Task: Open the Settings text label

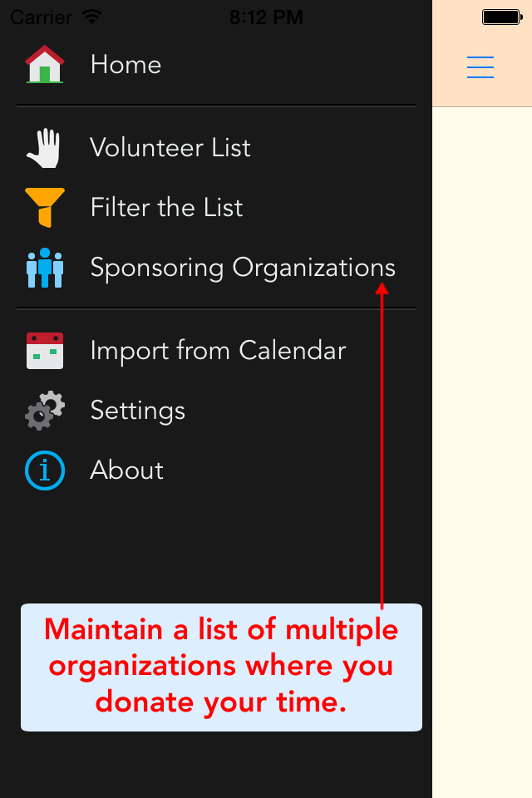Action: 138,411
